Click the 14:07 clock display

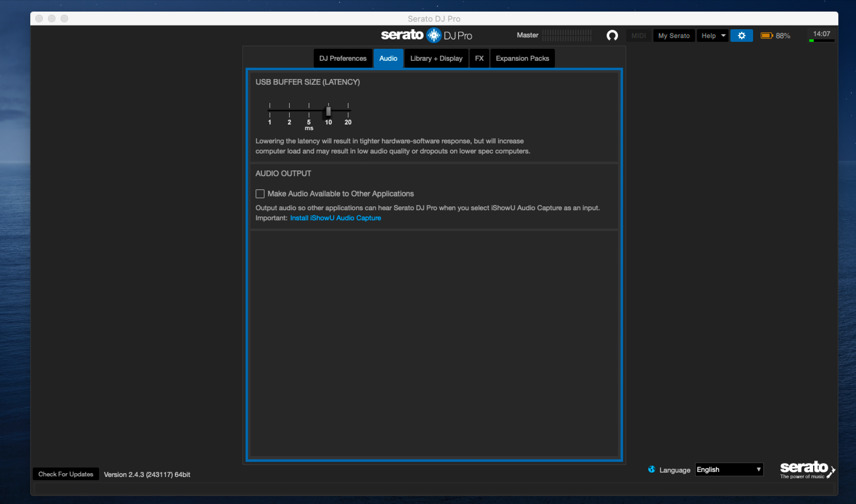point(821,34)
